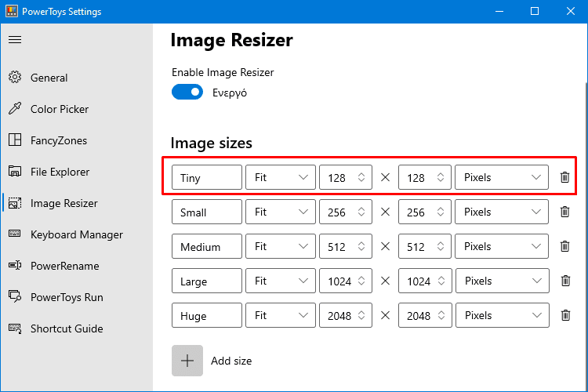
Task: Expand the Pixels unit dropdown for Medium
Action: [x=502, y=246]
